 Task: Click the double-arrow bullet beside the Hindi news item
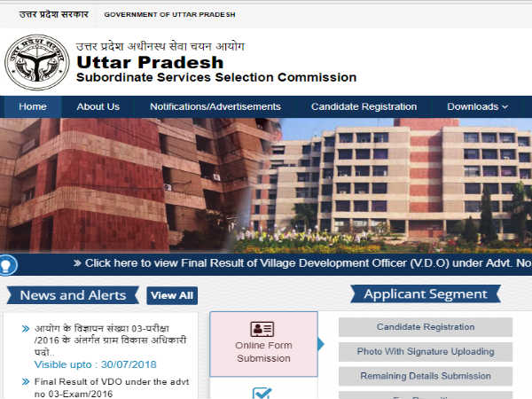(x=26, y=329)
